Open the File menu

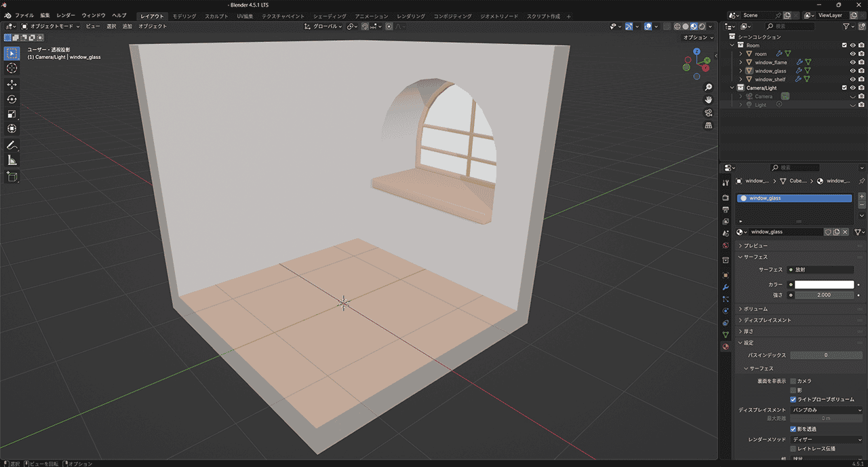(24, 16)
